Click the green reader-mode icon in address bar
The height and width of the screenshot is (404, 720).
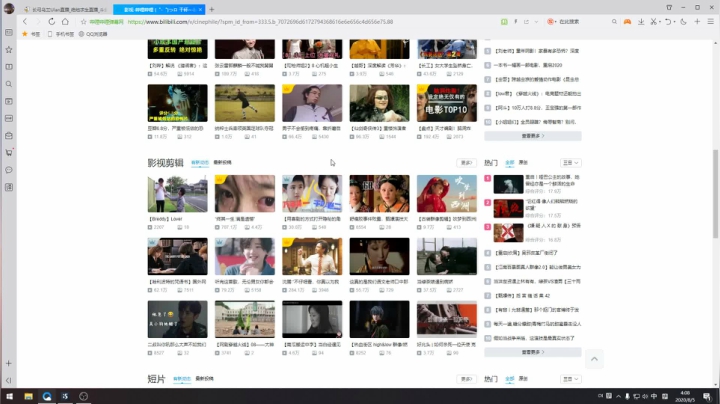(504, 22)
